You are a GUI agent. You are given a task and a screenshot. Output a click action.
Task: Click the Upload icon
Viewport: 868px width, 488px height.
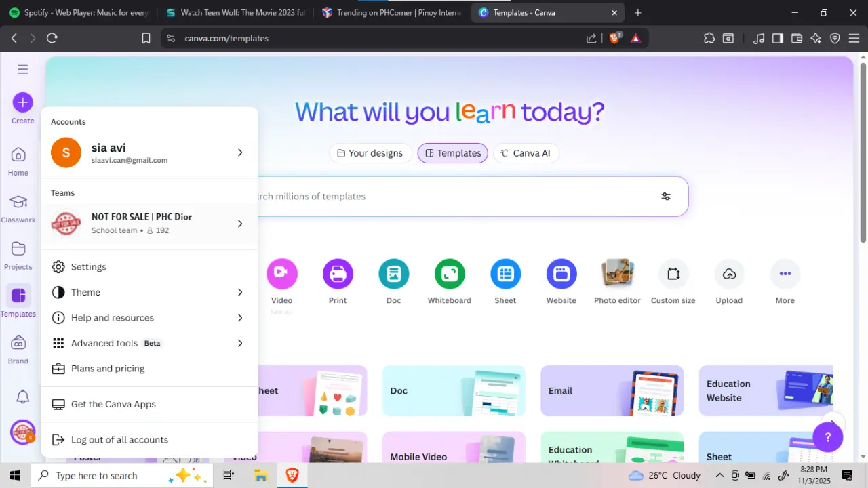[x=730, y=274]
